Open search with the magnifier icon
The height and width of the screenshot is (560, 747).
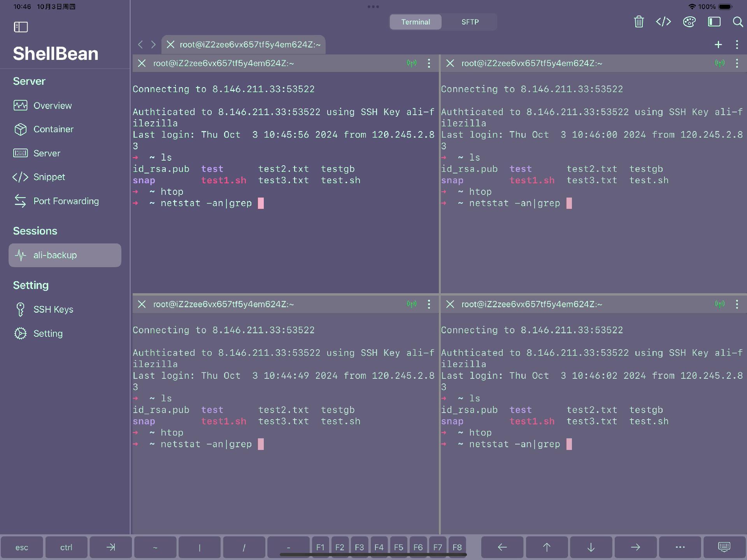(x=738, y=22)
